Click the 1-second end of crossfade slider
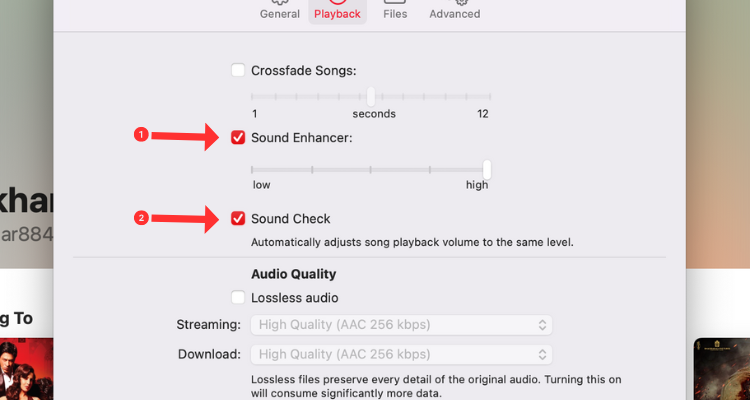 (x=254, y=97)
